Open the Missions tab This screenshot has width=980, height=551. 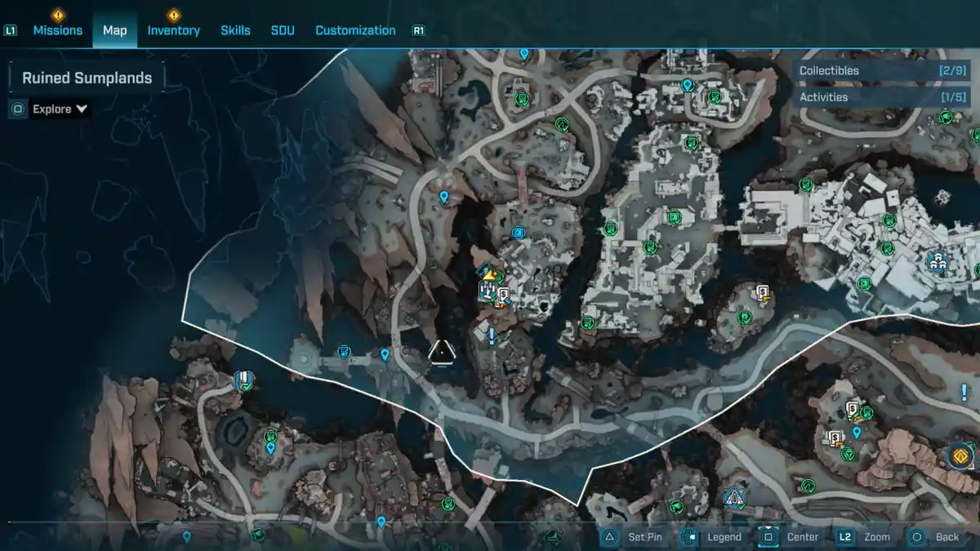(x=57, y=30)
